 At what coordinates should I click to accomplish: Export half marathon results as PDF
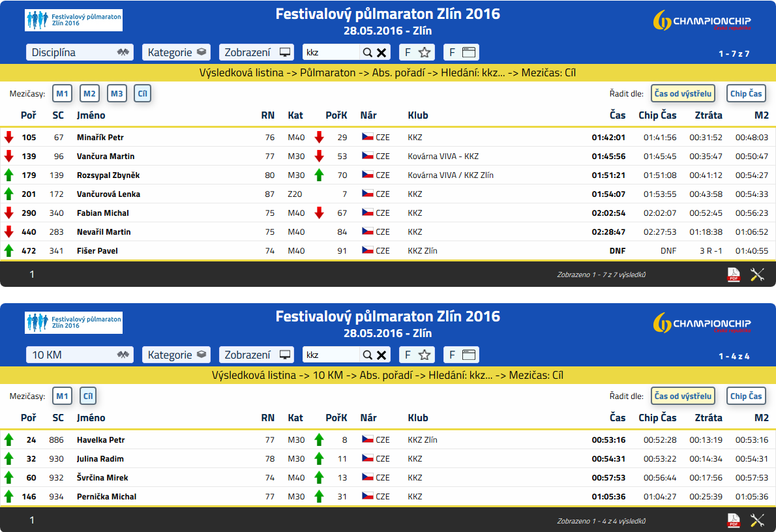pyautogui.click(x=734, y=274)
